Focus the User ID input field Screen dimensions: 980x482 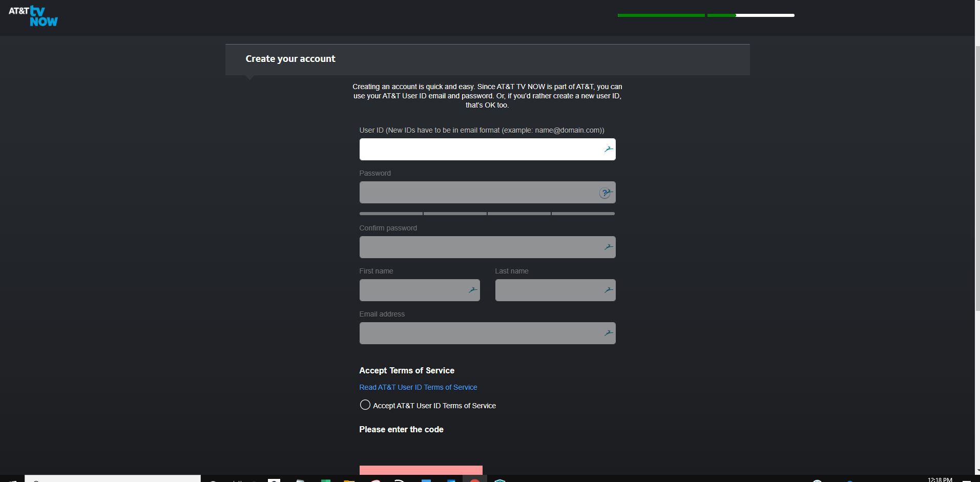click(x=487, y=149)
